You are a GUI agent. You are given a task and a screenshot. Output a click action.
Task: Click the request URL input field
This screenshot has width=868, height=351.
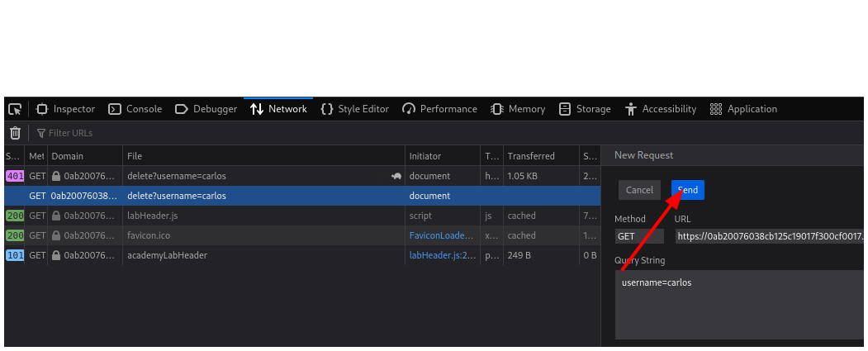(768, 236)
